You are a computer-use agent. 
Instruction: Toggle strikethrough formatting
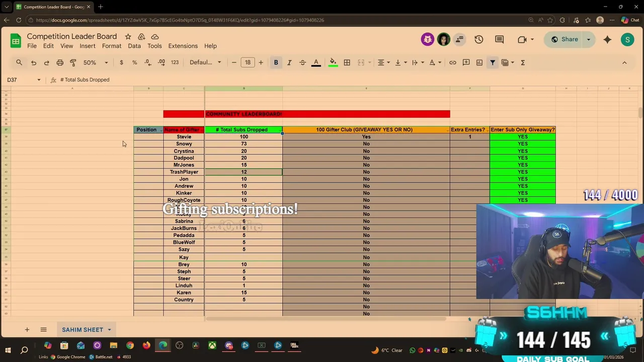302,62
